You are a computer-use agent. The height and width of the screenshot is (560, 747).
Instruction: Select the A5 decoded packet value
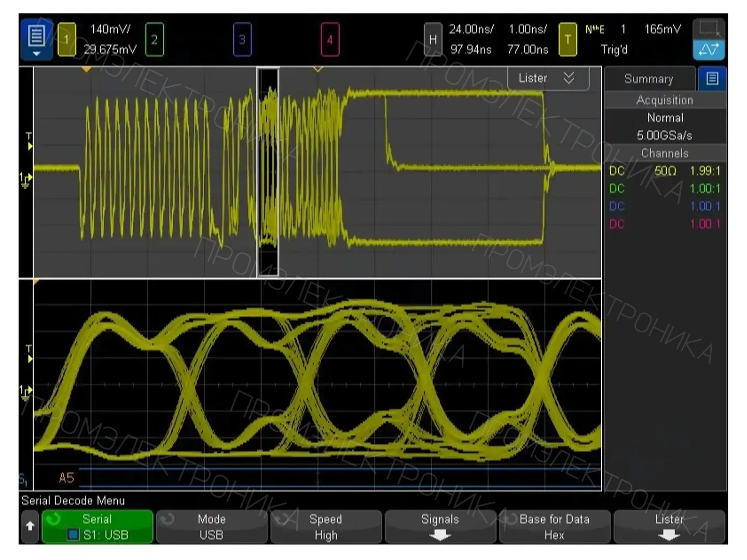pyautogui.click(x=66, y=478)
